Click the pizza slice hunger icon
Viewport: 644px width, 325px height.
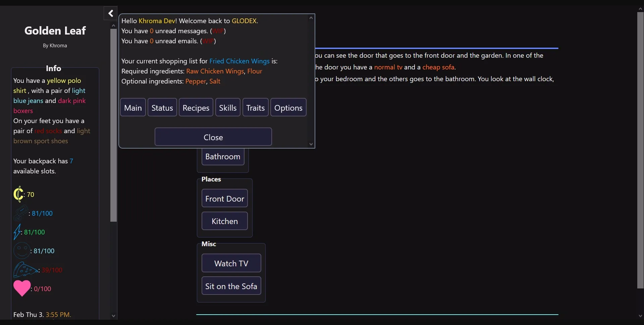click(x=25, y=270)
